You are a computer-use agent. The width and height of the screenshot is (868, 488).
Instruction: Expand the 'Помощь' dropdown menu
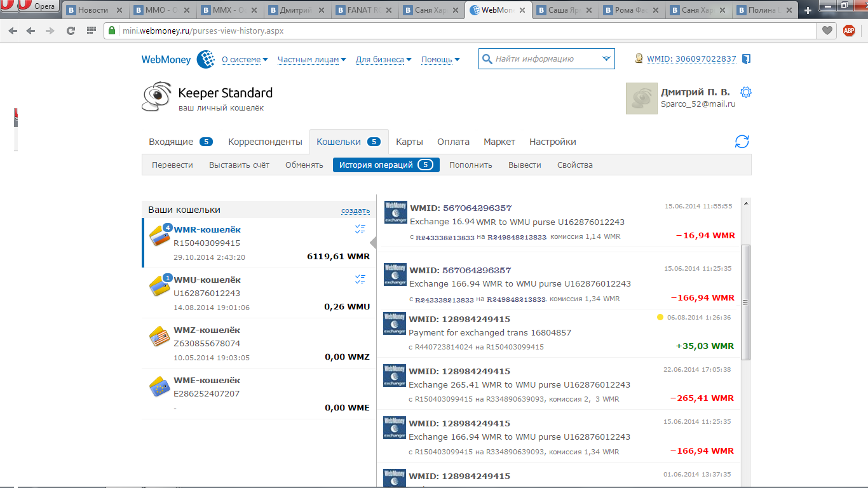441,60
